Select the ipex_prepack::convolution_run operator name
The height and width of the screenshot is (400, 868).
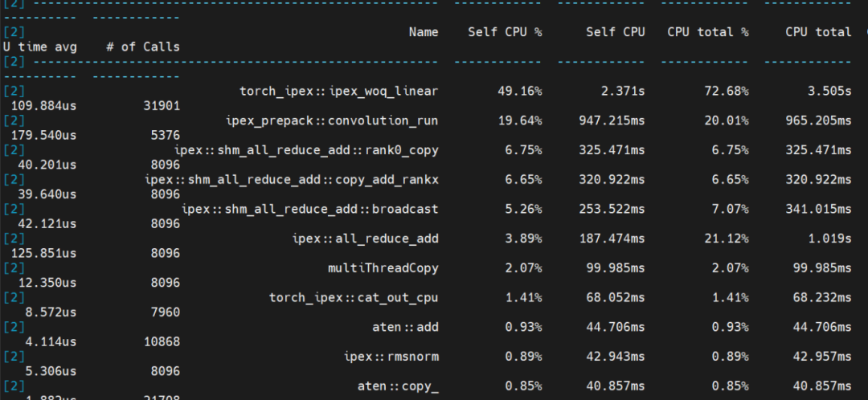click(332, 120)
